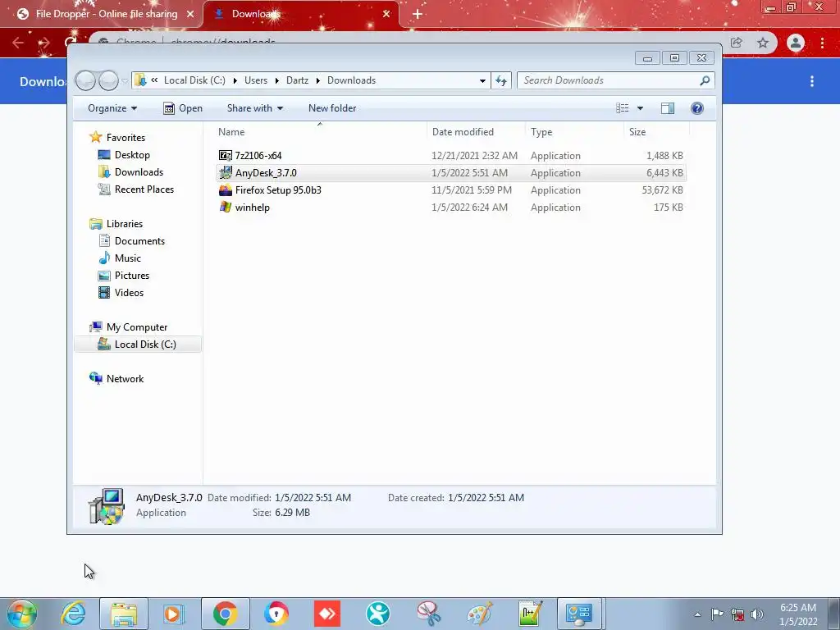Click the Open toolbar button
Viewport: 840px width, 630px height.
pyautogui.click(x=183, y=108)
